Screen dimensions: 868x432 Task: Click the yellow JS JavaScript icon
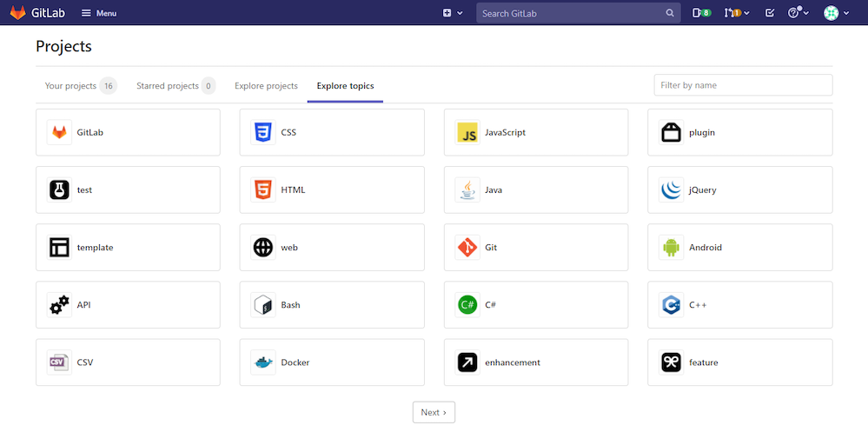tap(467, 132)
